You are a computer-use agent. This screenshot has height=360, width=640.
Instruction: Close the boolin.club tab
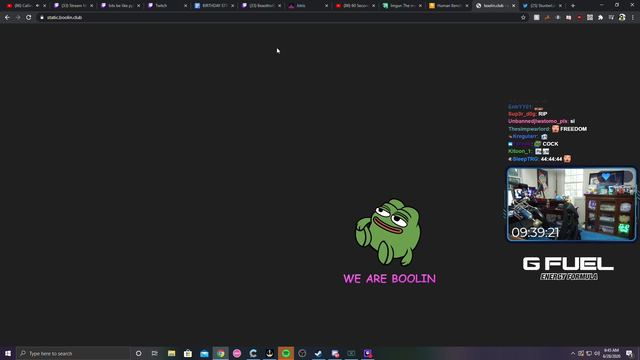pos(513,6)
